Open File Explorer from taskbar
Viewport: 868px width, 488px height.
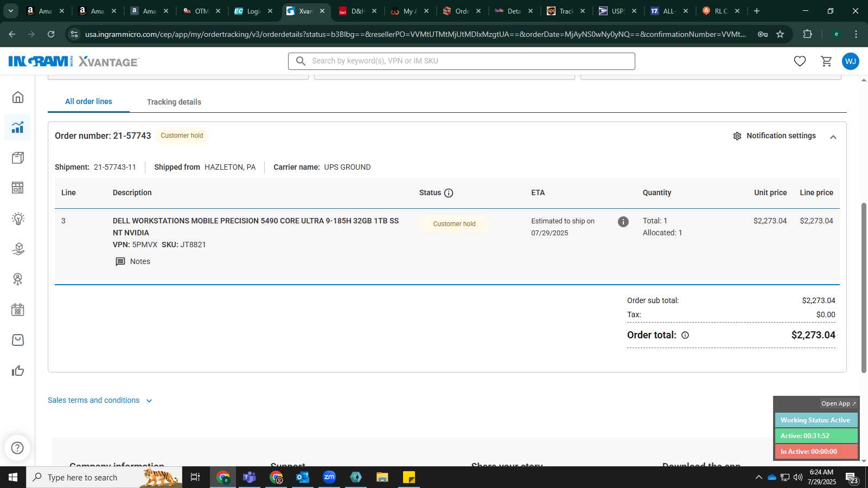click(382, 477)
